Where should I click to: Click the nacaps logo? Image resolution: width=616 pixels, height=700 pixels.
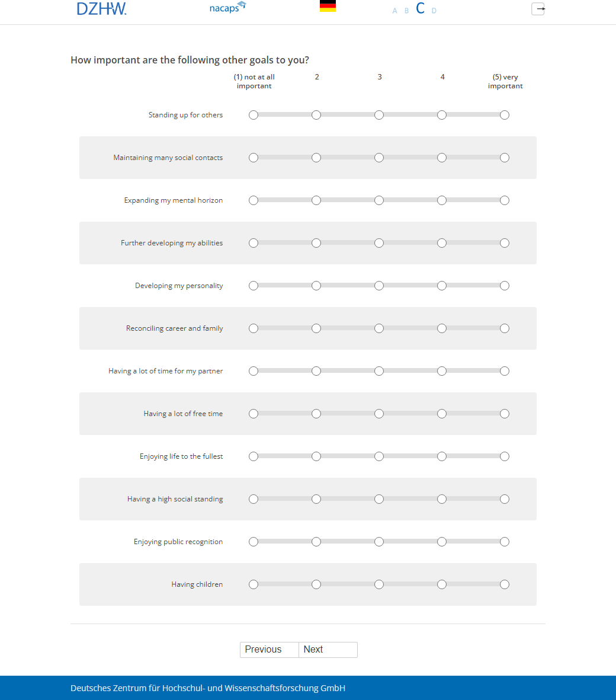pos(227,8)
